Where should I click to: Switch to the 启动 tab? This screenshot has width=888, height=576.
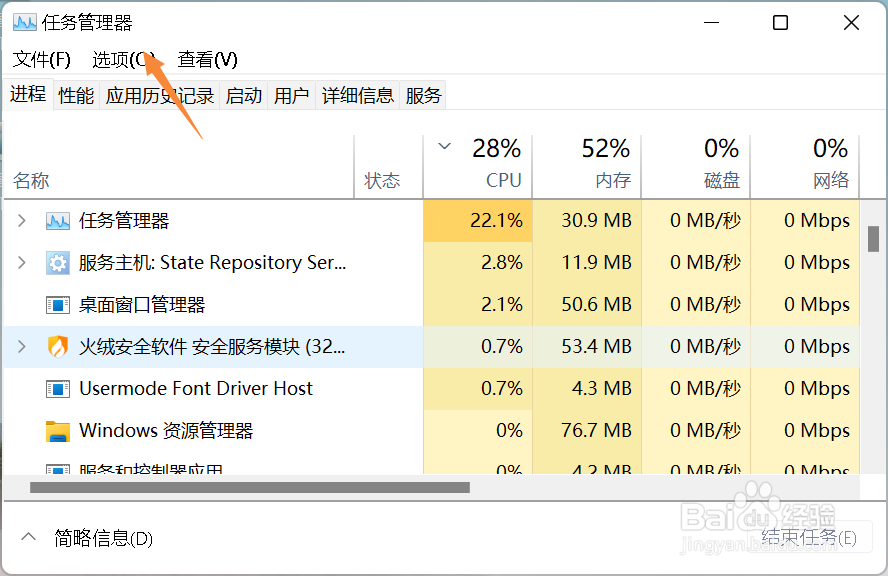(x=244, y=95)
